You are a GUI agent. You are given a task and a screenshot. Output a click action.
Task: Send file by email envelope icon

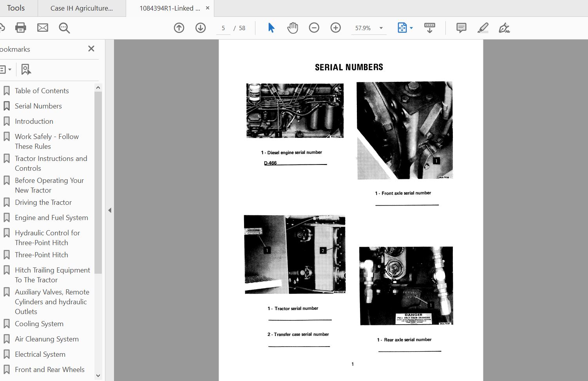[x=43, y=28]
